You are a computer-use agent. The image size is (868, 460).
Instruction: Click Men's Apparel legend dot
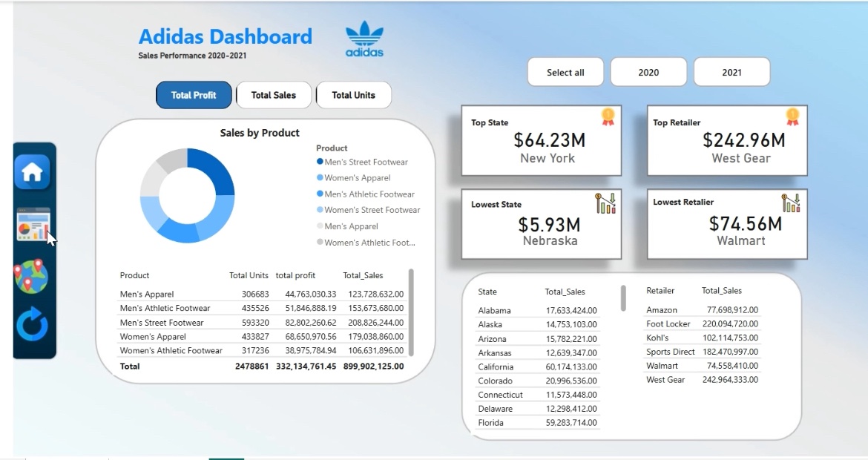[320, 226]
